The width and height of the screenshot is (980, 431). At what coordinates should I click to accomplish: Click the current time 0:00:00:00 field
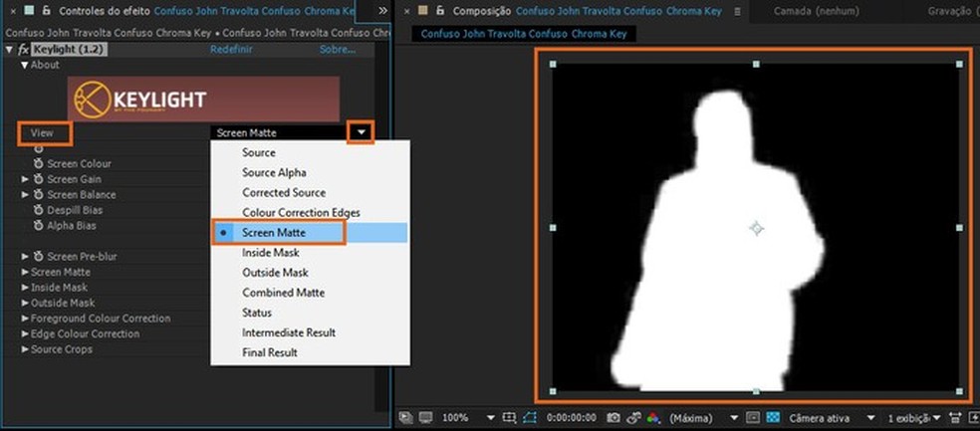(x=575, y=417)
